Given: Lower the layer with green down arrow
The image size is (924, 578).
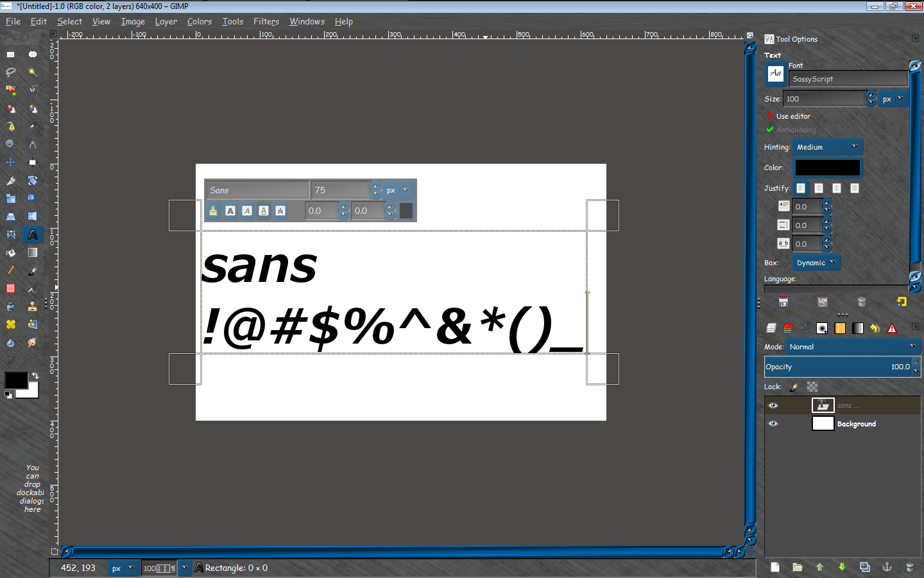Looking at the screenshot, I should (842, 567).
